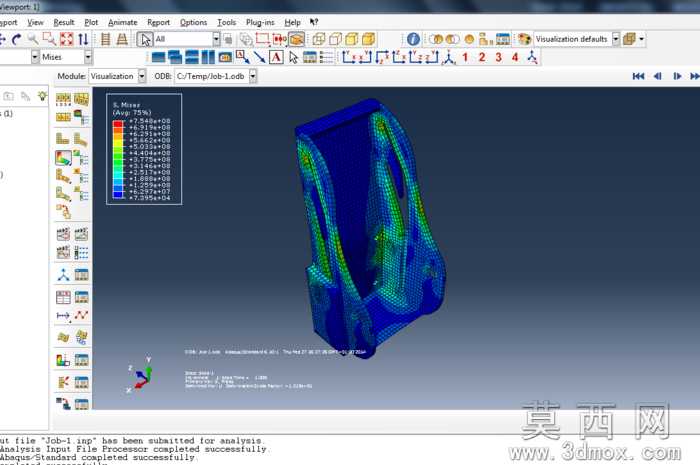Viewport: 700px width, 465px height.
Task: Step to previous frame
Action: click(x=658, y=76)
